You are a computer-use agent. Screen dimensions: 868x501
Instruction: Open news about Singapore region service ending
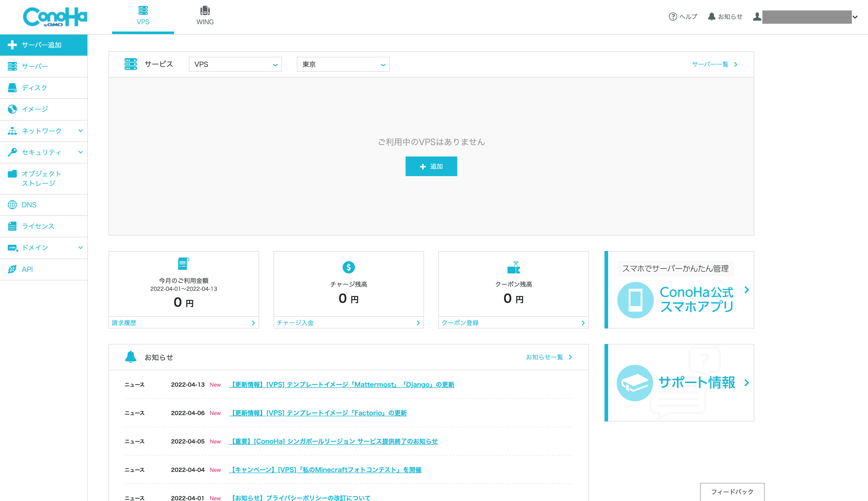[x=333, y=441]
